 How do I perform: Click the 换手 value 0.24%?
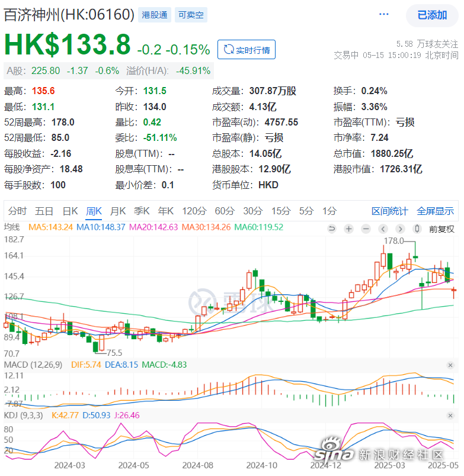[375, 91]
